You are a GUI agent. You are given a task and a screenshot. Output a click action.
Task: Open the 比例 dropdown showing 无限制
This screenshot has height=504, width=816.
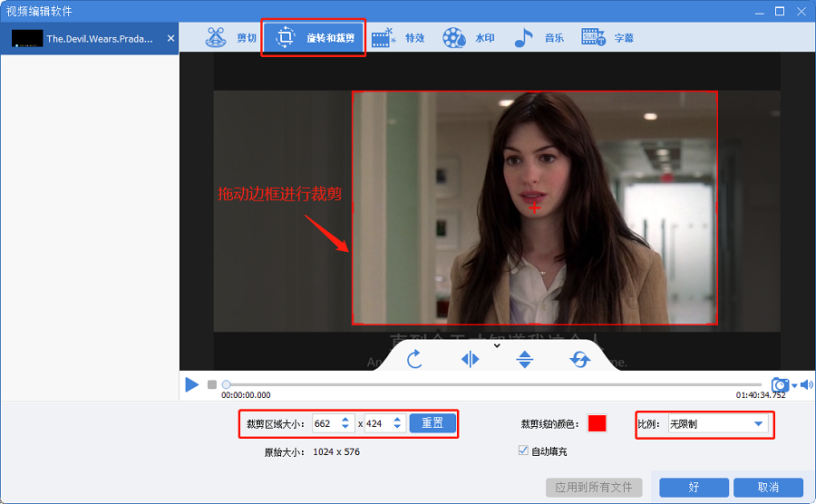[718, 424]
